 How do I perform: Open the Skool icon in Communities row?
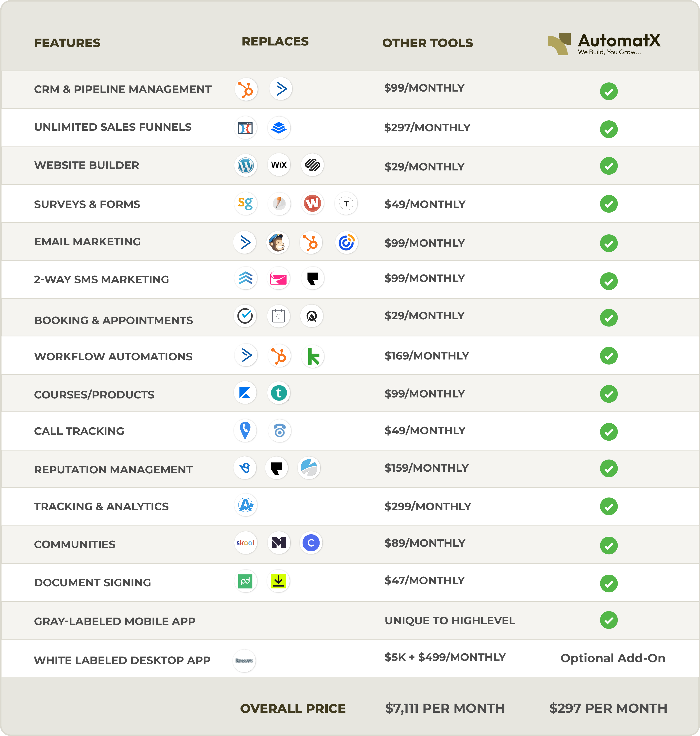(x=245, y=543)
